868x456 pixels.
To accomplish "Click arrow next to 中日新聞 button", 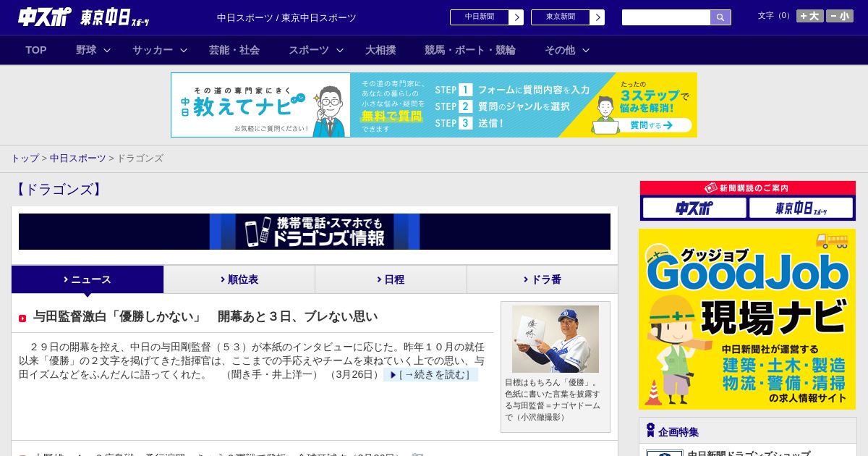I will click(516, 17).
